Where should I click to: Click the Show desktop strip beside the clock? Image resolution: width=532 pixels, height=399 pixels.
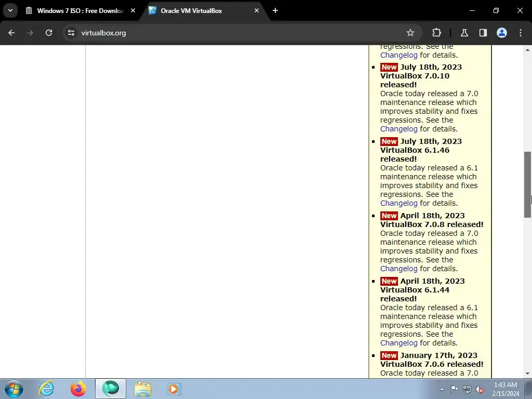coord(528,389)
